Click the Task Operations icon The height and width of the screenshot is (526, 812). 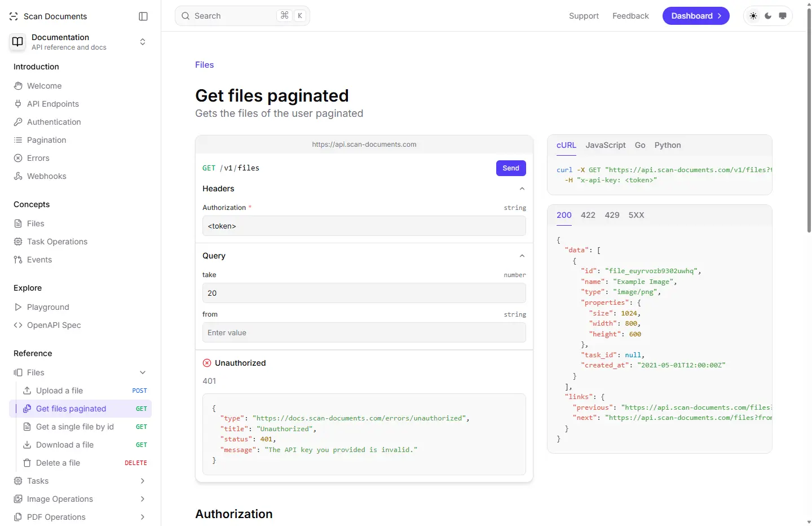pos(18,242)
